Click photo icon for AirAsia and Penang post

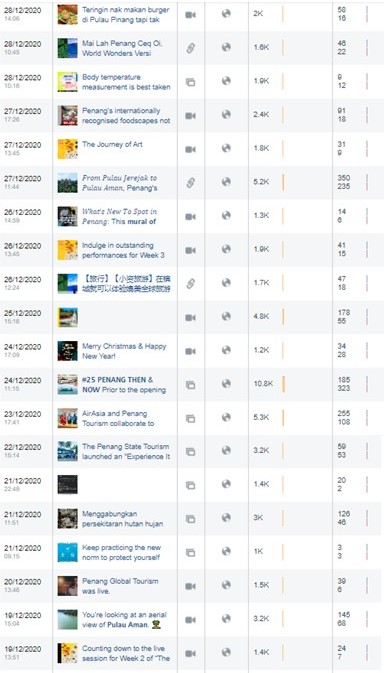tap(190, 418)
